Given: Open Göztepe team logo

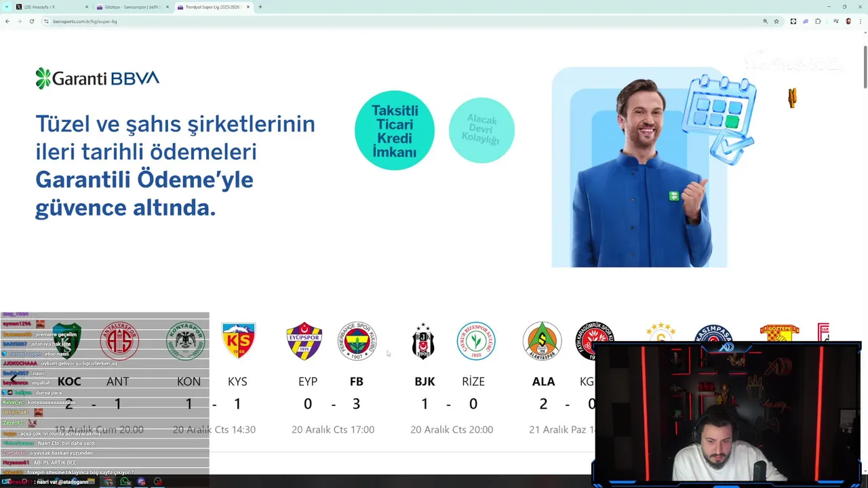Looking at the screenshot, I should click(x=779, y=333).
